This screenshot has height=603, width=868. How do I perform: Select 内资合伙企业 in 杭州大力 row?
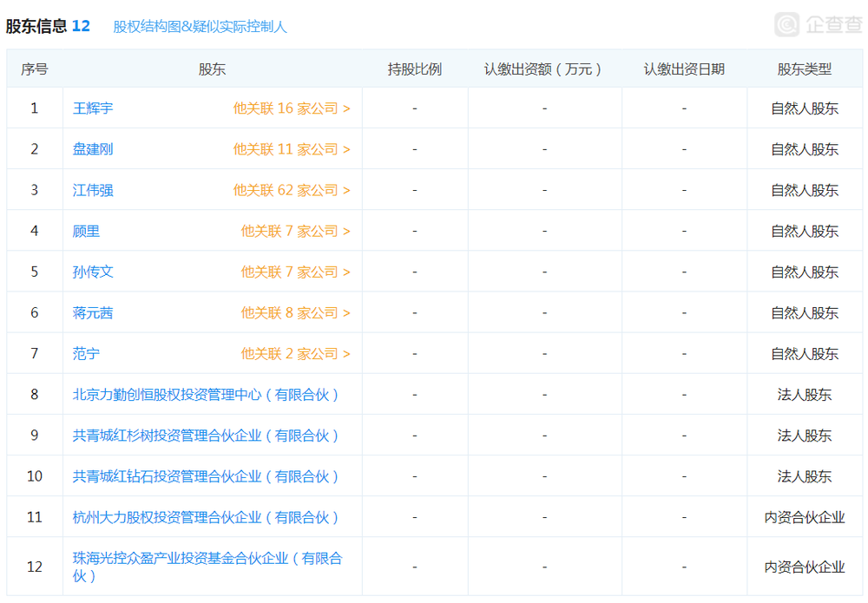805,517
